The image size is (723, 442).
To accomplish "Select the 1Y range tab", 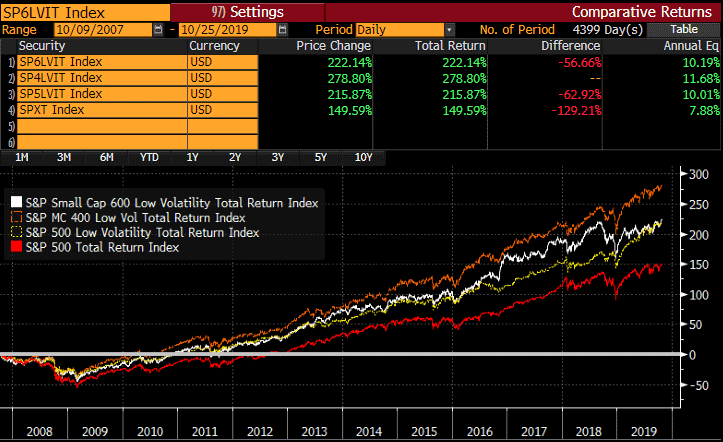I will 192,158.
